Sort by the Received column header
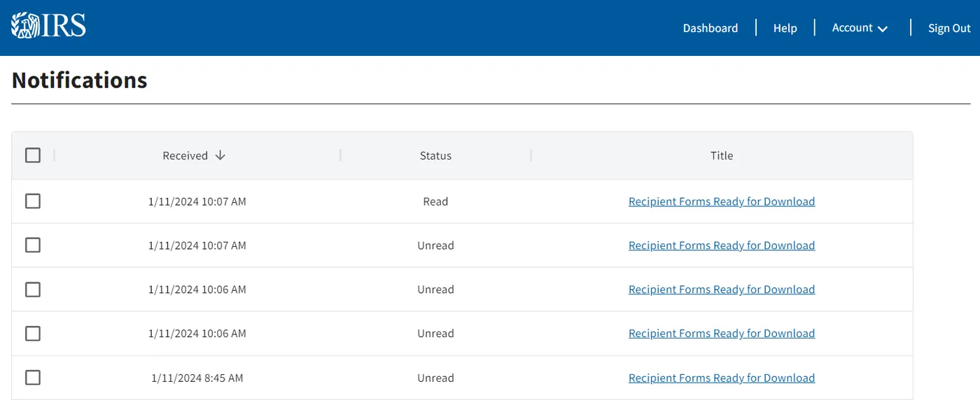Viewport: 980px width, 400px height. point(185,155)
